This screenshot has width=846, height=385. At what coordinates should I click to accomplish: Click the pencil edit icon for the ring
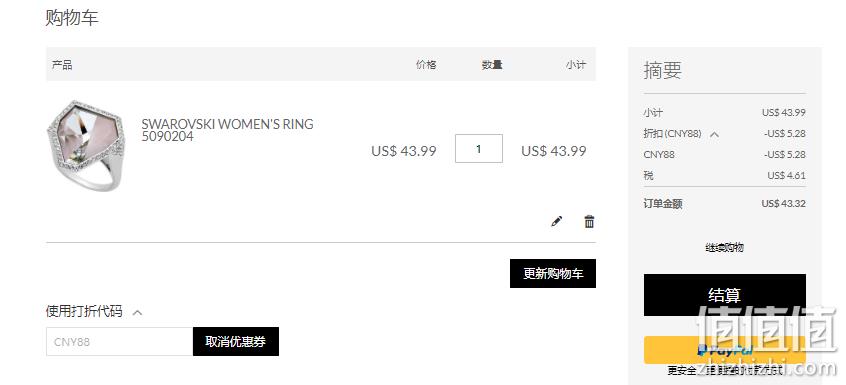coord(556,221)
